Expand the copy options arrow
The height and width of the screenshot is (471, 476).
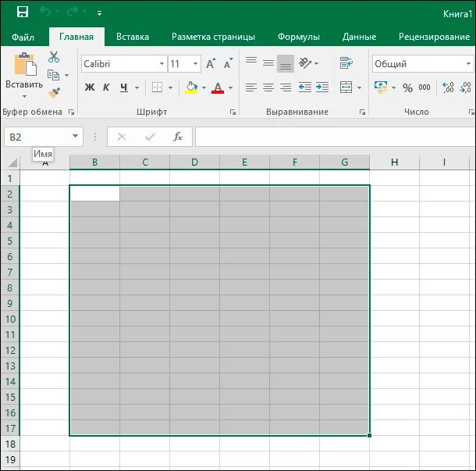pyautogui.click(x=66, y=75)
